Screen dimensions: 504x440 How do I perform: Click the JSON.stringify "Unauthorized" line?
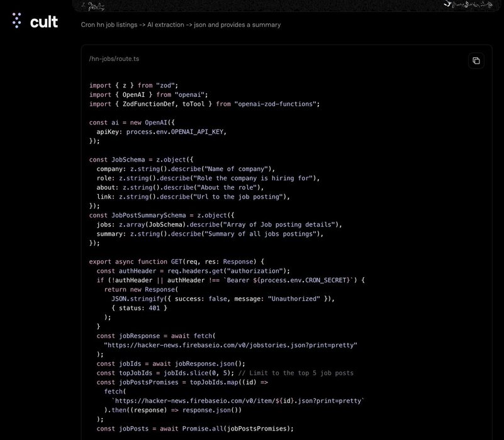tap(223, 299)
